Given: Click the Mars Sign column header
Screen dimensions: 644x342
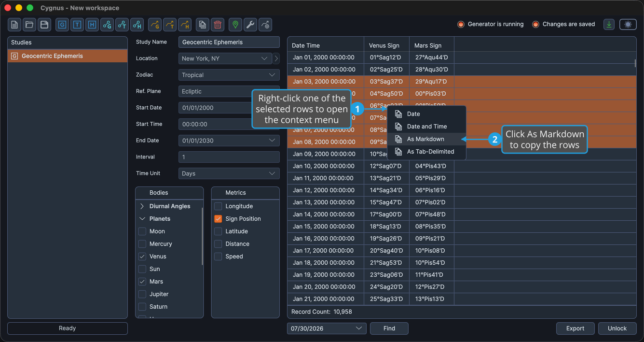Looking at the screenshot, I should [x=432, y=45].
